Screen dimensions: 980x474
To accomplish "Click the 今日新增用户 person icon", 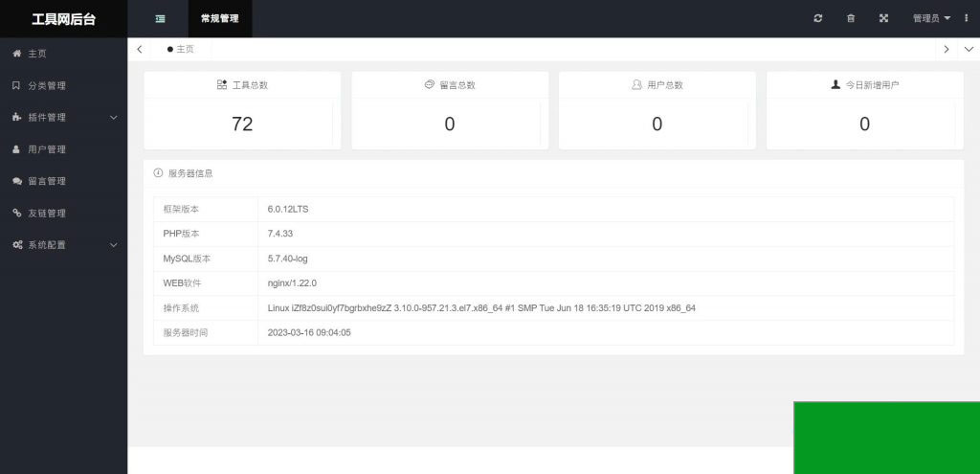I will [835, 85].
